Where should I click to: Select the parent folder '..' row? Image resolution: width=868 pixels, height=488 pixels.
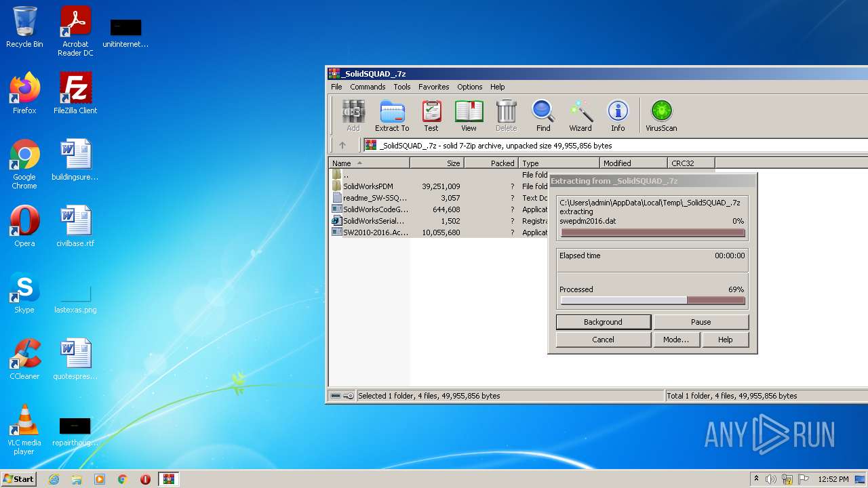click(439, 175)
